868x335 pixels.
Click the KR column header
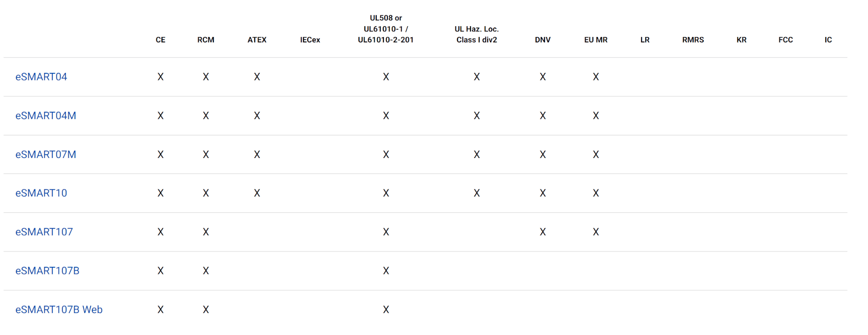[741, 40]
